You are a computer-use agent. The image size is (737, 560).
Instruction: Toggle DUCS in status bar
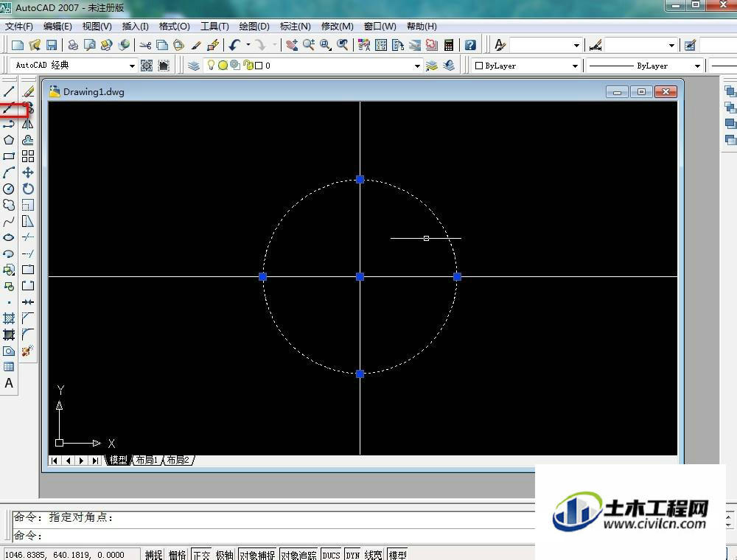(x=331, y=555)
